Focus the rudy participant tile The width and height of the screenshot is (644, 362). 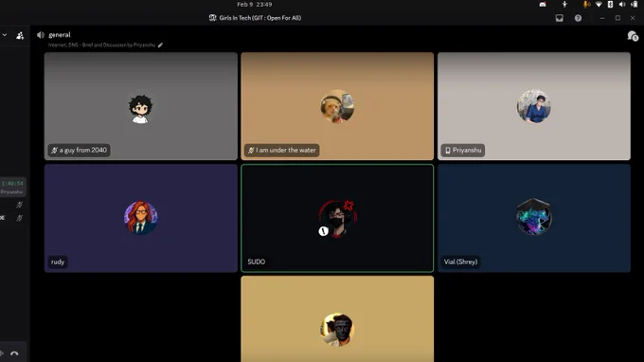141,218
